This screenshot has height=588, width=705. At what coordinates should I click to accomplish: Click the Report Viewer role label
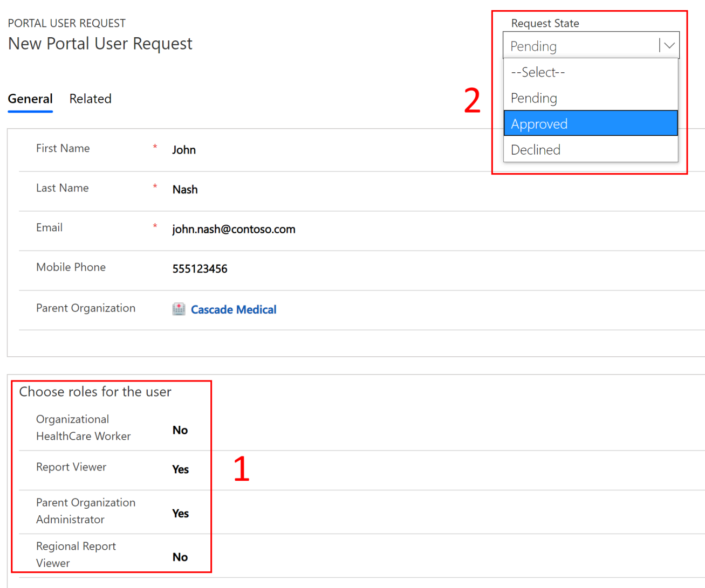click(71, 467)
